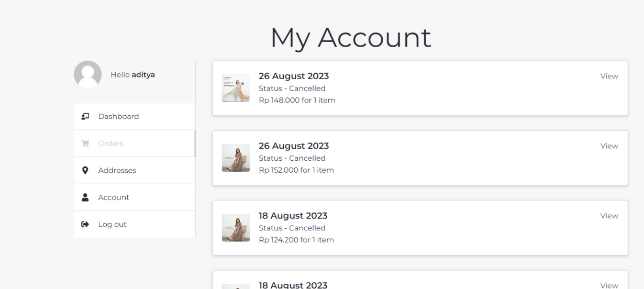Click the grey user avatar icon
This screenshot has width=644, height=289.
point(87,74)
